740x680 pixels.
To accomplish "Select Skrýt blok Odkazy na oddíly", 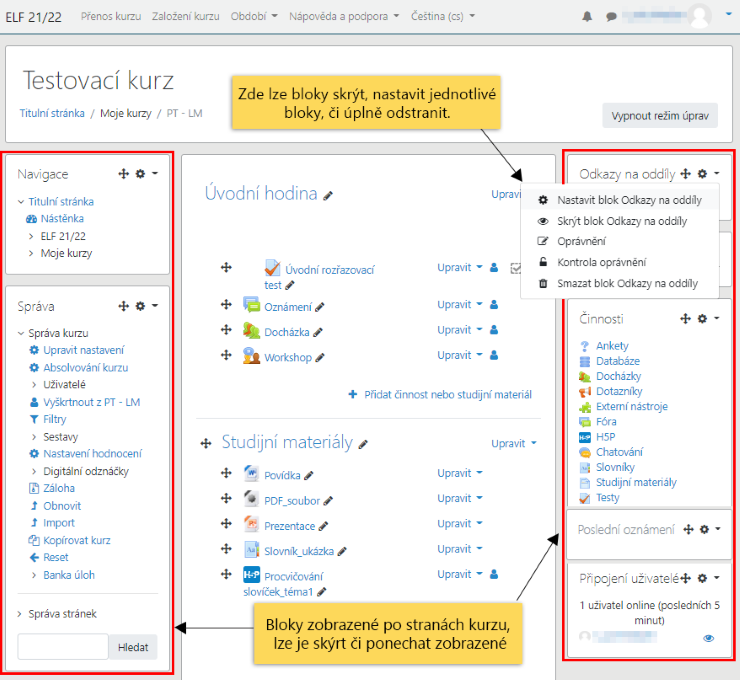I will (x=621, y=221).
